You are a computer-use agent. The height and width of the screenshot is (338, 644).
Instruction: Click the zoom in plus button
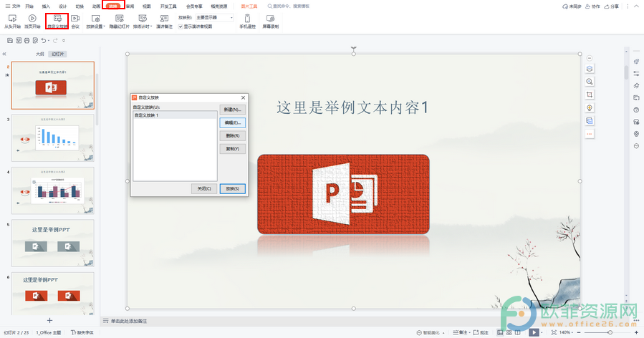[636, 332]
